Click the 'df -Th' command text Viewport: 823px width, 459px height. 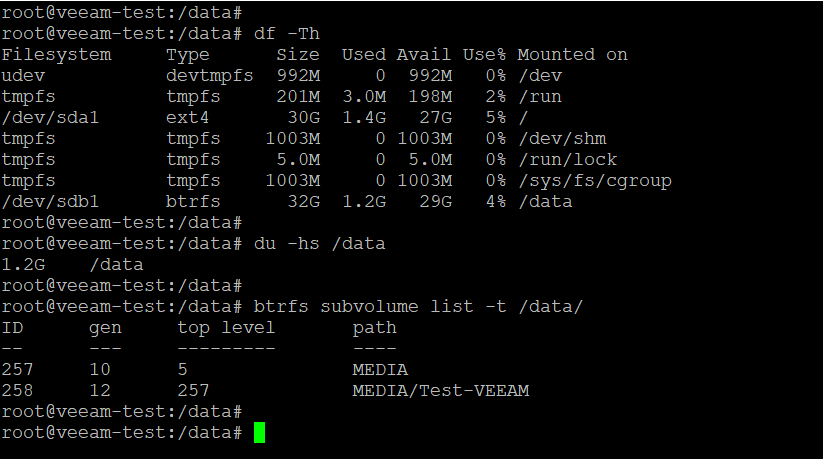(x=287, y=34)
